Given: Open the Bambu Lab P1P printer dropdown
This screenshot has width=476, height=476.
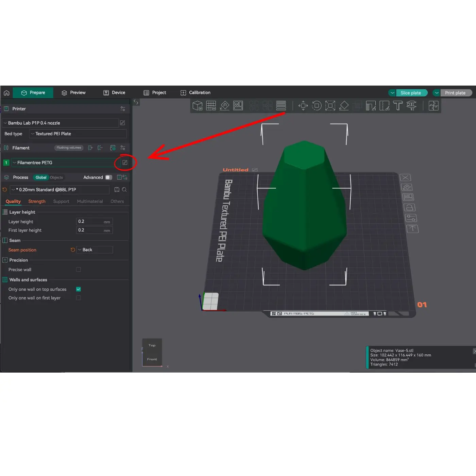Looking at the screenshot, I should 61,123.
